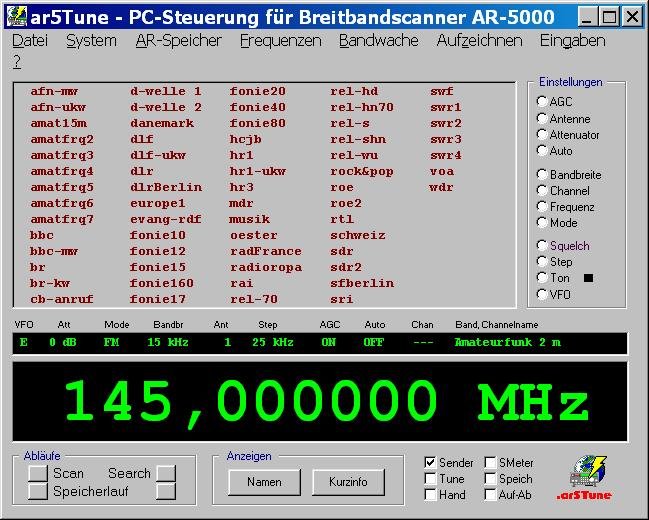Tick the SMeter checkbox
649x520 pixels.
(490, 463)
